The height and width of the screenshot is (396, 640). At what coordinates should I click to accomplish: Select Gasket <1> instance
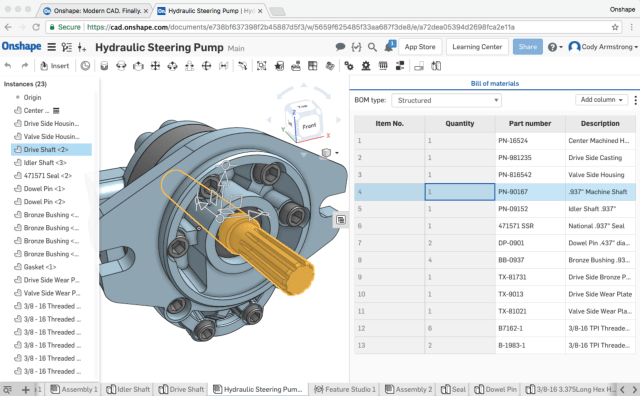tap(40, 267)
